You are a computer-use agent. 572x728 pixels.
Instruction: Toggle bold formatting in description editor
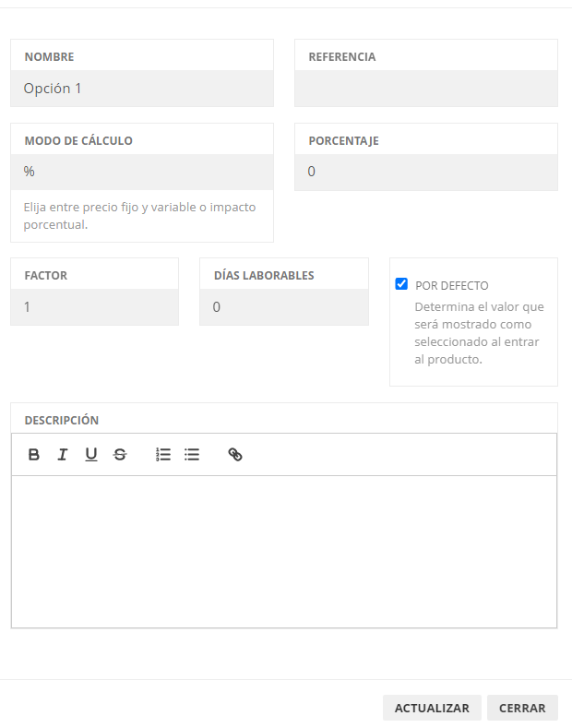[x=34, y=455]
